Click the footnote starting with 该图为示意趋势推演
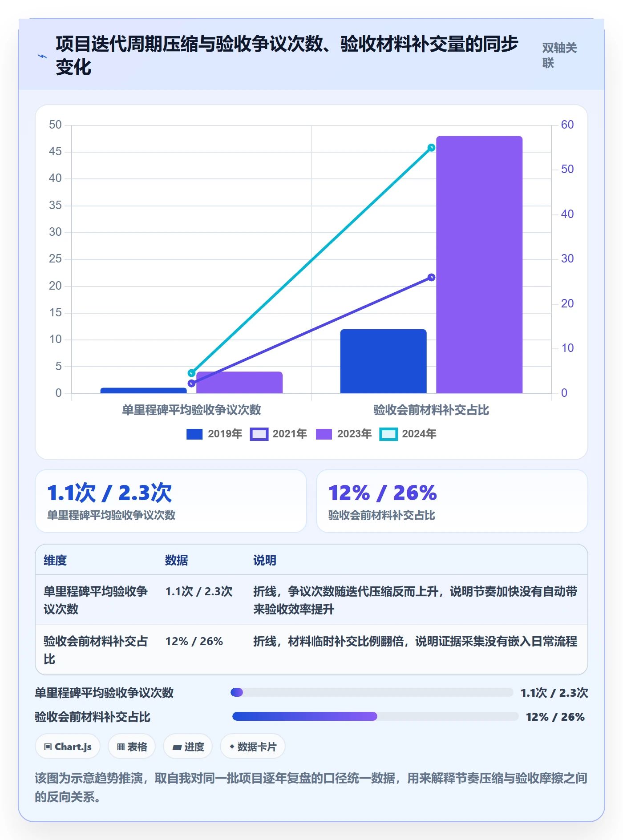Image resolution: width=623 pixels, height=840 pixels. tap(311, 787)
